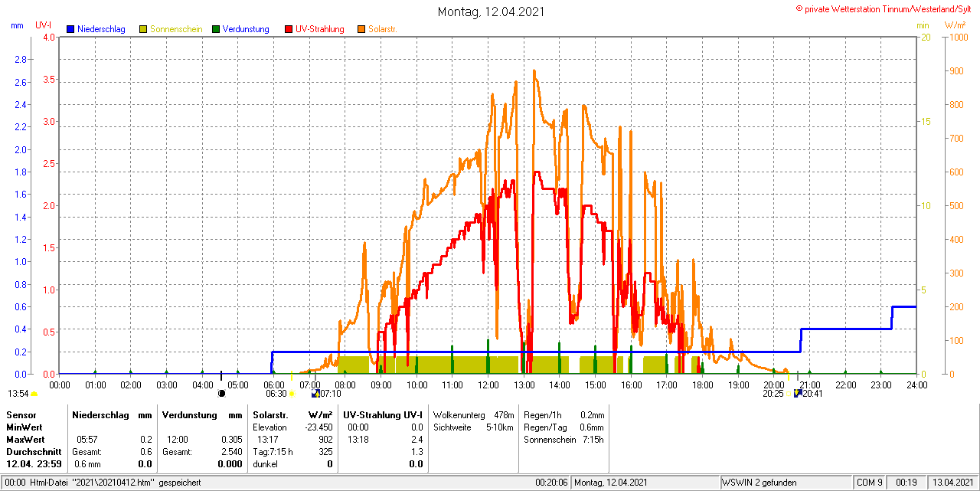The height and width of the screenshot is (491, 980).
Task: Click the black moon phase icon below 04:30
Action: pos(222,393)
